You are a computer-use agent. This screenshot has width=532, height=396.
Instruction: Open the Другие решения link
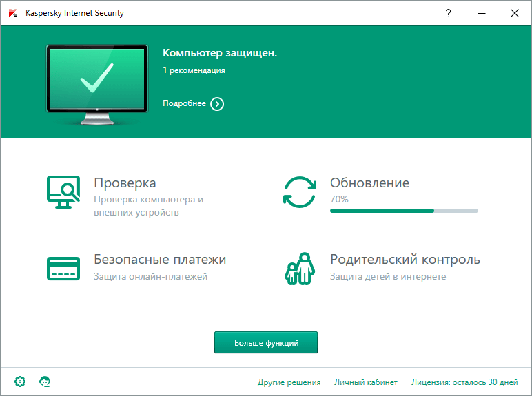pos(289,382)
